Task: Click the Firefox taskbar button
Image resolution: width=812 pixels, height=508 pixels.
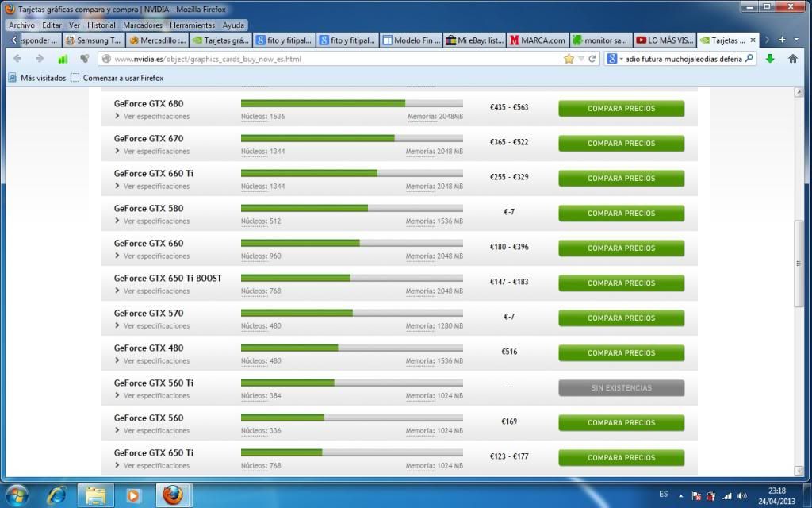Action: coord(172,495)
